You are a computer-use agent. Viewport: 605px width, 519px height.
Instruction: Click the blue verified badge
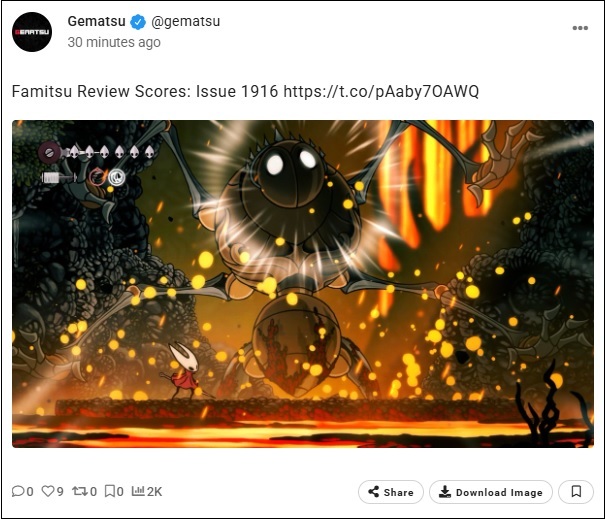pos(138,22)
